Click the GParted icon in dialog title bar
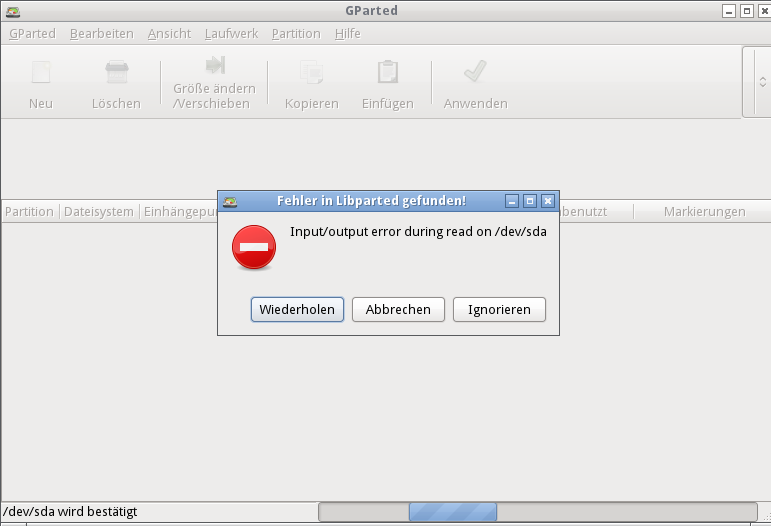Image resolution: width=771 pixels, height=526 pixels. click(230, 201)
